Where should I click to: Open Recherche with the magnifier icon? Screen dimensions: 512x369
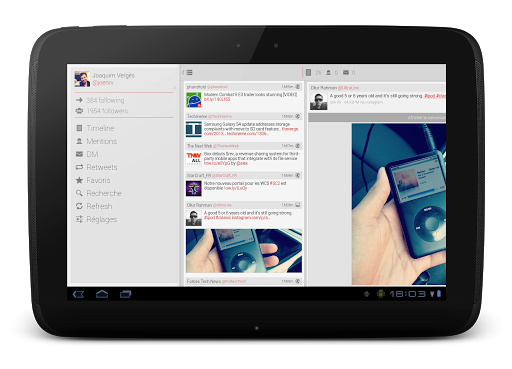pos(79,193)
